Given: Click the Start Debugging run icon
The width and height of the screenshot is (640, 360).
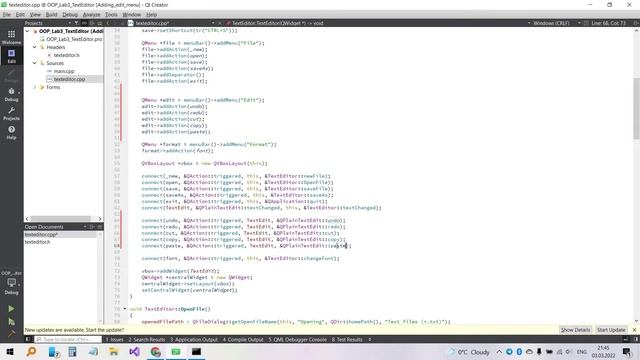Looking at the screenshot, I should pyautogui.click(x=11, y=322).
